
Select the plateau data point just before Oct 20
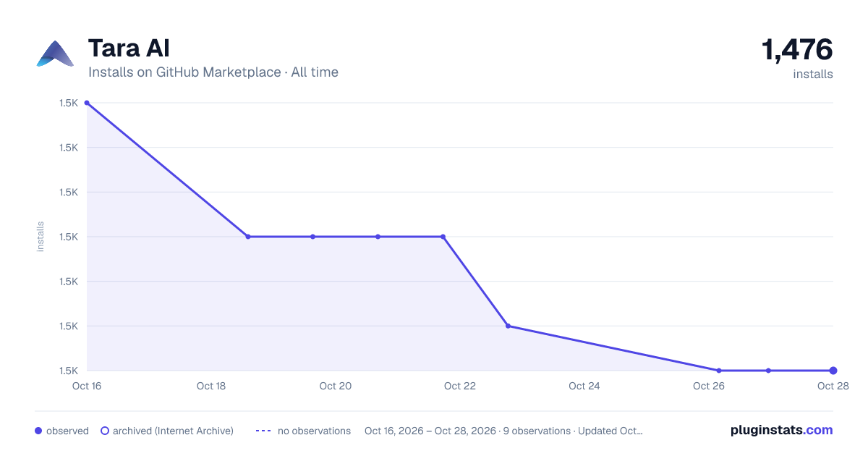pyautogui.click(x=313, y=237)
